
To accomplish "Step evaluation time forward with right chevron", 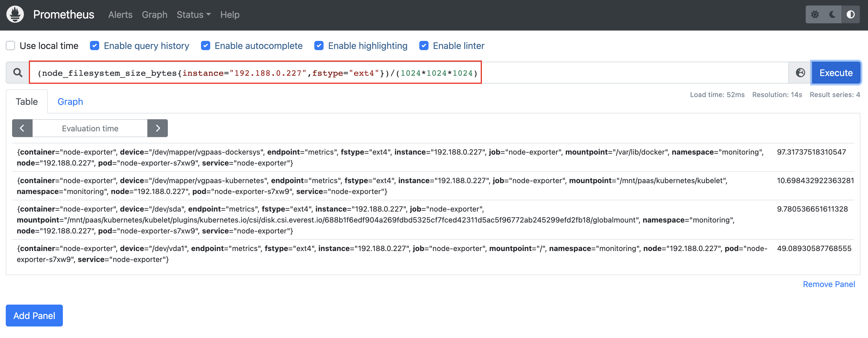I will [158, 128].
